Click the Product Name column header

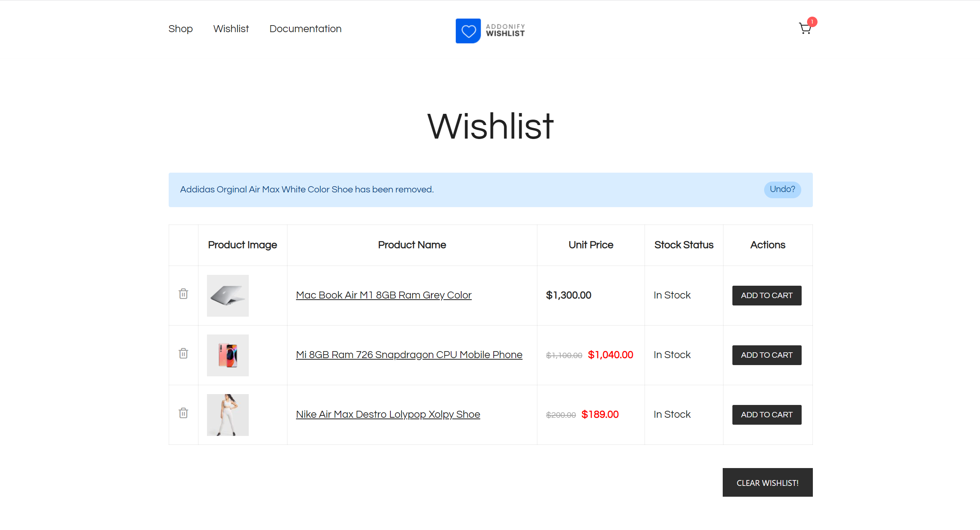click(x=412, y=245)
